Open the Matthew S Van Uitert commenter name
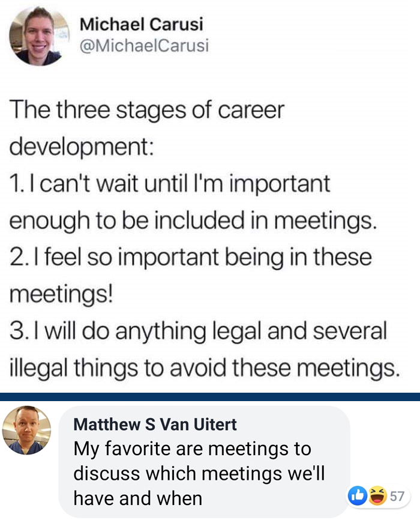This screenshot has width=420, height=526. (x=155, y=425)
